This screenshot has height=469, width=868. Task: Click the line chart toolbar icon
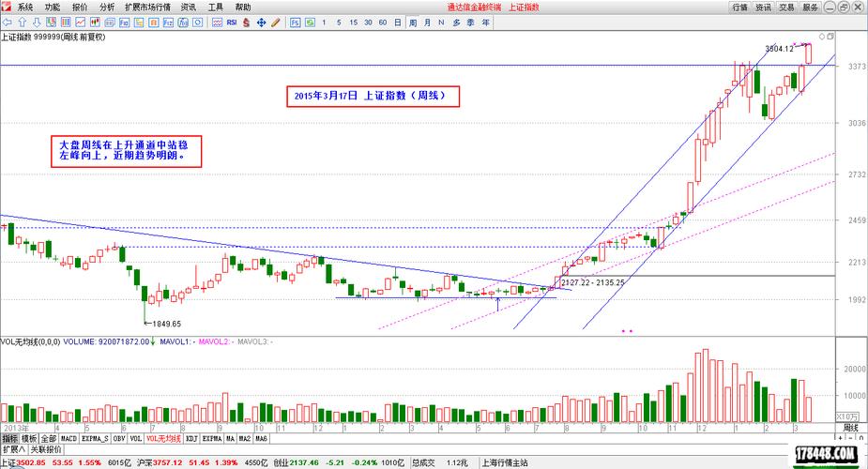[81, 23]
